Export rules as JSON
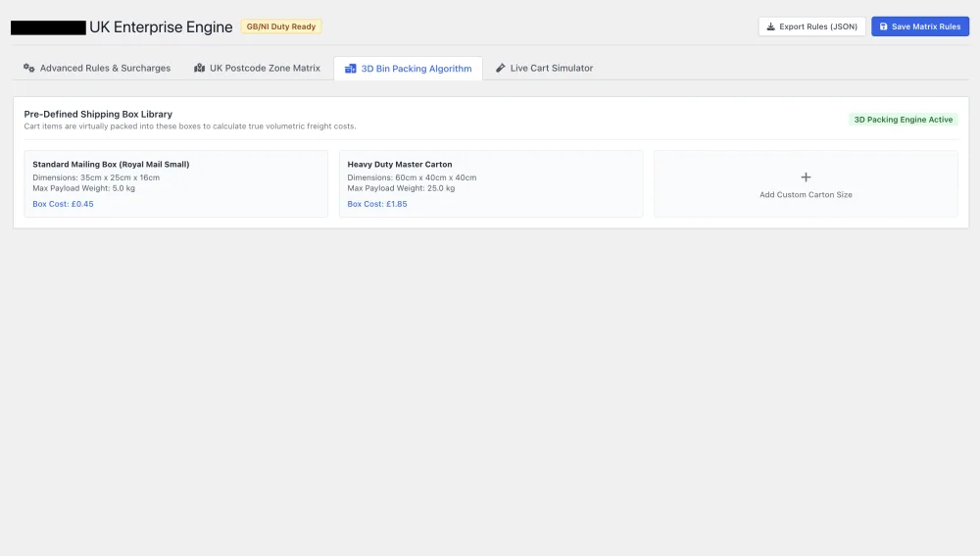The width and height of the screenshot is (980, 556). pos(811,26)
